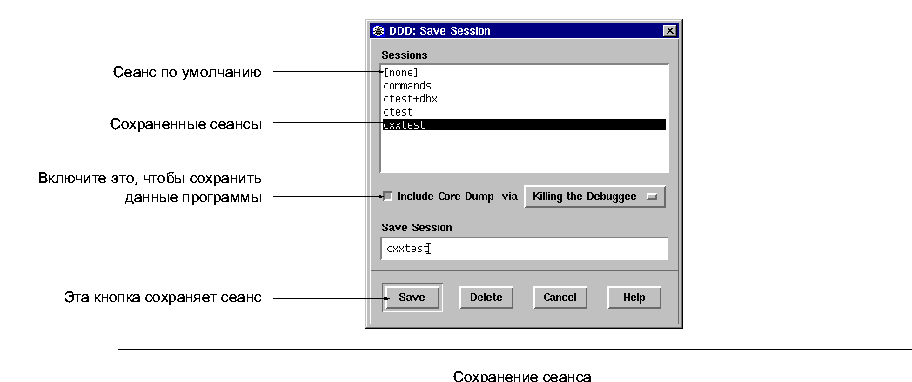Screen dimensions: 912x382
Task: Click the 'Сохранение сеанса' figure caption
Action: (522, 376)
